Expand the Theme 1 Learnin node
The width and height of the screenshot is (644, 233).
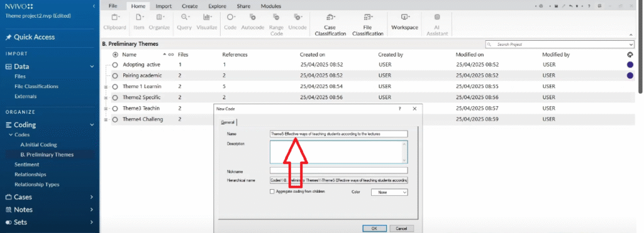tap(106, 87)
